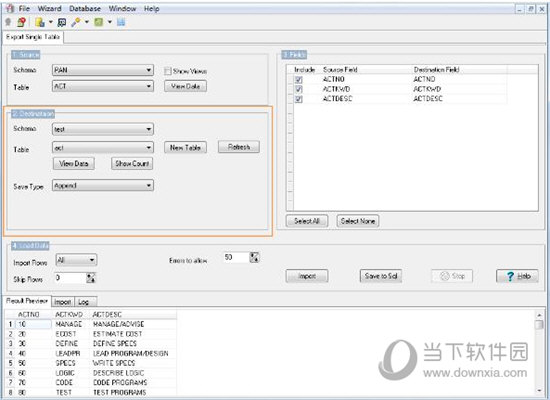
Task: Uncheck the ACTDESC field include checkbox
Action: point(299,99)
